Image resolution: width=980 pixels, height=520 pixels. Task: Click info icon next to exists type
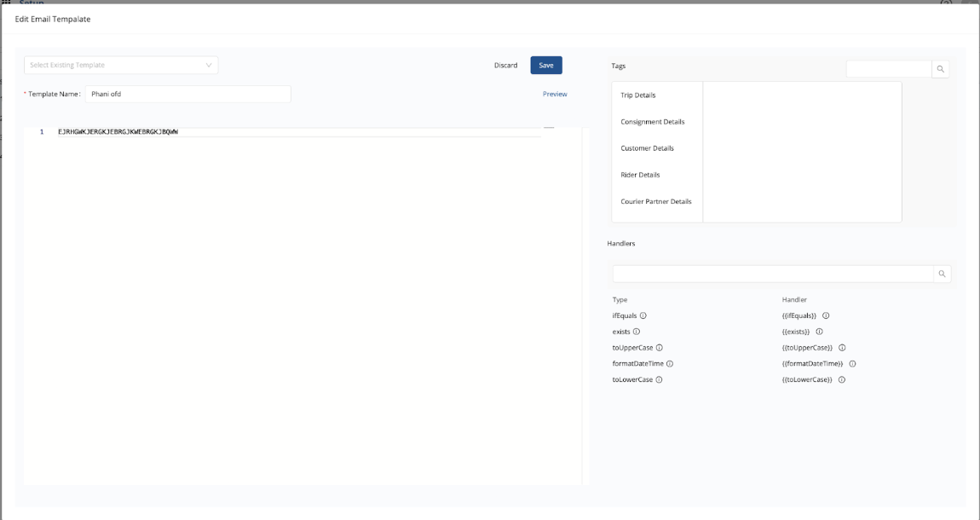pyautogui.click(x=637, y=332)
